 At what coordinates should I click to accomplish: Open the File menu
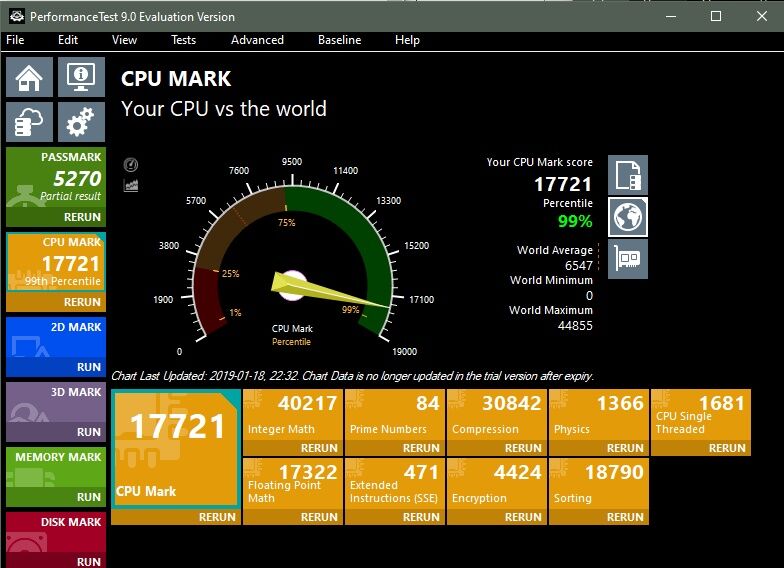(x=15, y=40)
